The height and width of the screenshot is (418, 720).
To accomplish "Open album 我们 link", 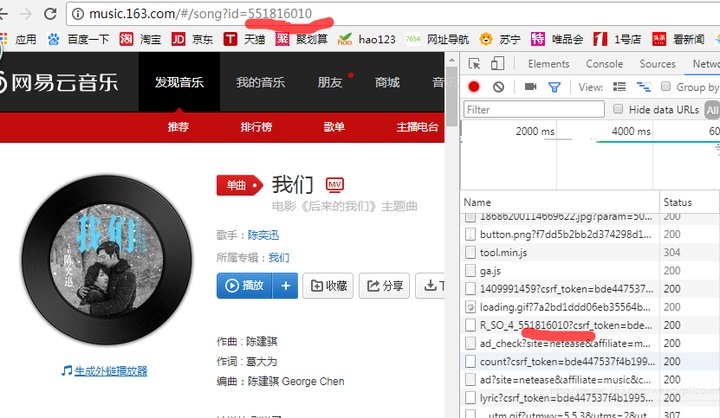I will pos(279,258).
